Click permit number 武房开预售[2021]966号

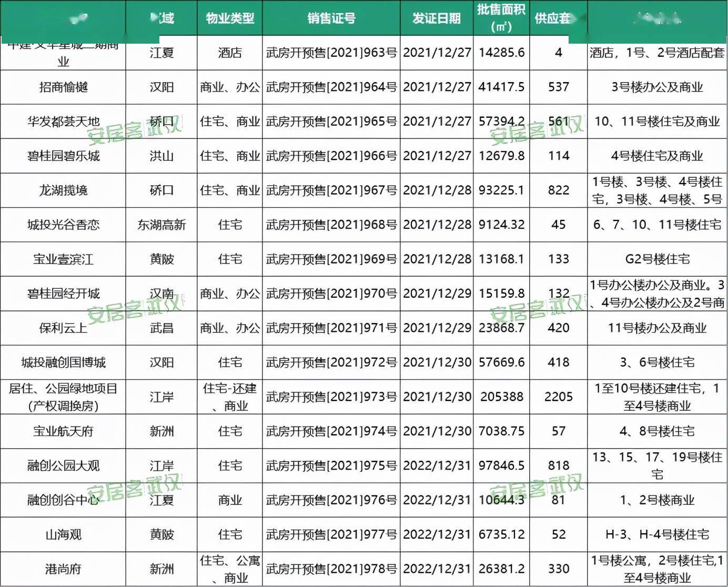(x=331, y=156)
